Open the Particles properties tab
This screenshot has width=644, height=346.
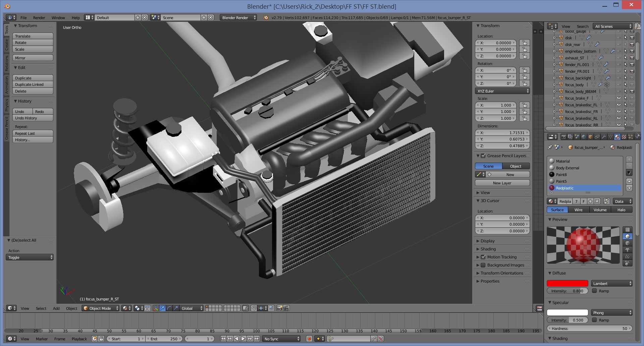pyautogui.click(x=631, y=137)
